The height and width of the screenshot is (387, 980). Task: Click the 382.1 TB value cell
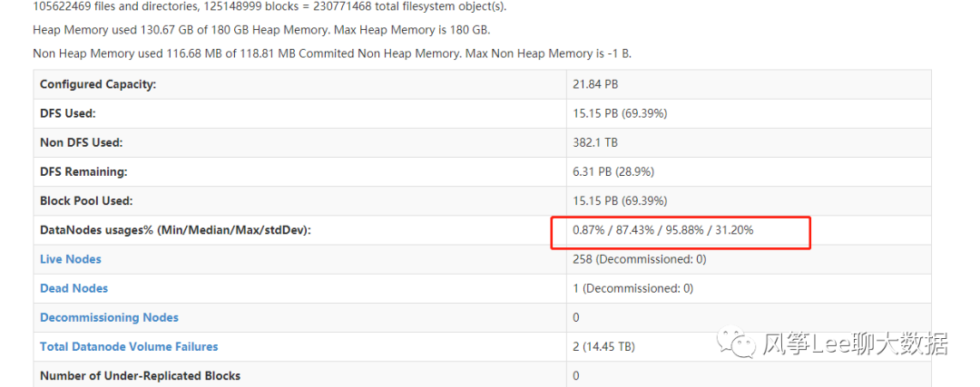pos(593,142)
